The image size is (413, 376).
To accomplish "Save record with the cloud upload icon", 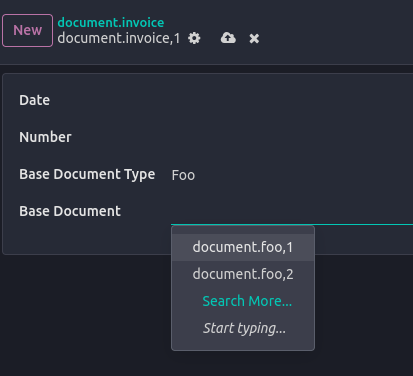I will [x=228, y=38].
